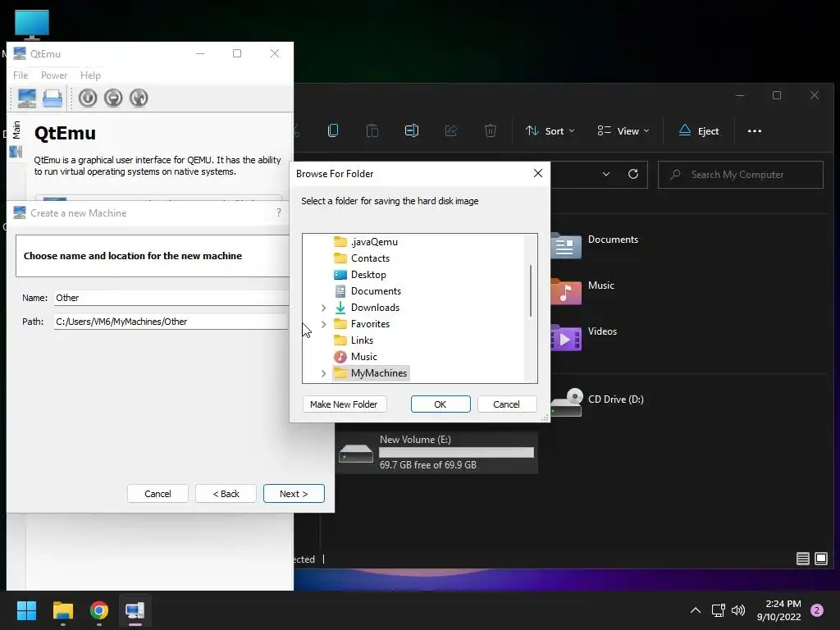Click the help question mark in wizard

coord(279,212)
